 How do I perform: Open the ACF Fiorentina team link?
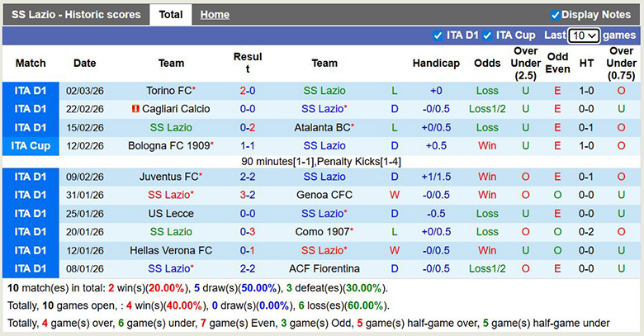click(324, 268)
